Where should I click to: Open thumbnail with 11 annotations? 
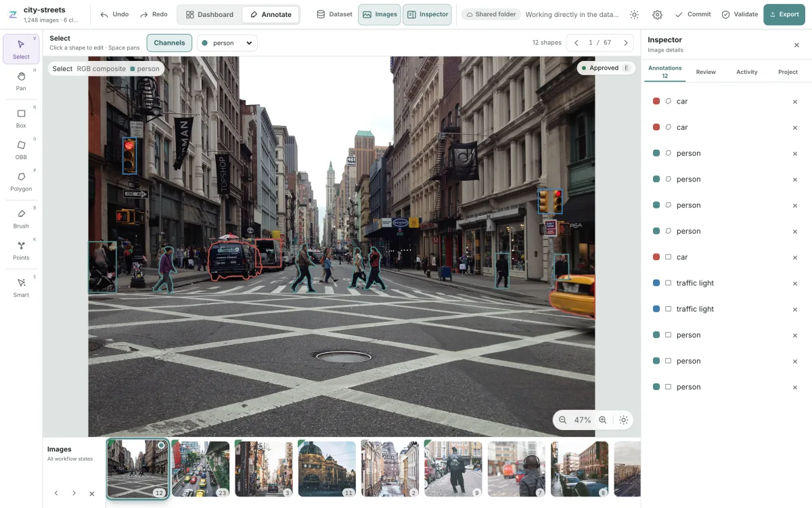(327, 469)
